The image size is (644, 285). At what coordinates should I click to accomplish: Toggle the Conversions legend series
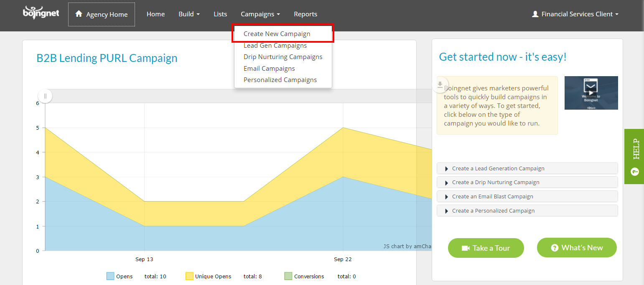304,276
